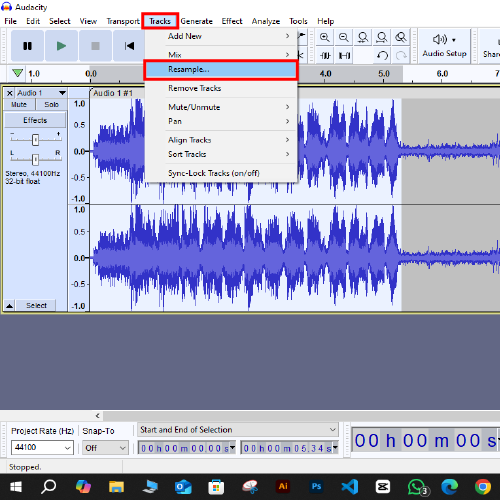Open Google Chrome from the taskbar
Viewport: 500px width, 500px height.
(483, 487)
